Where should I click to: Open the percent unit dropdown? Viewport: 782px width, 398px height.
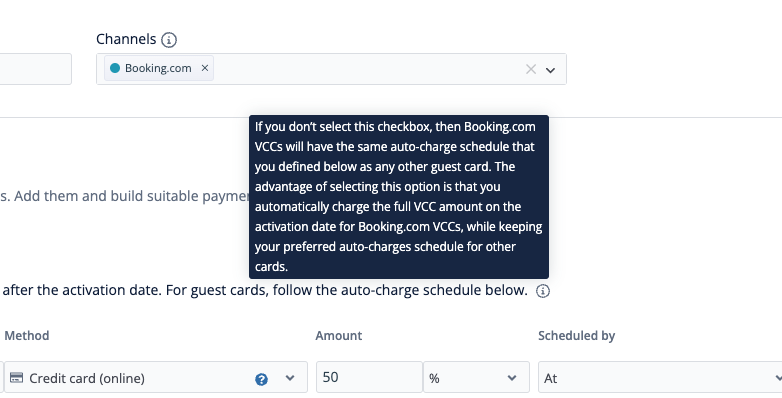[476, 377]
